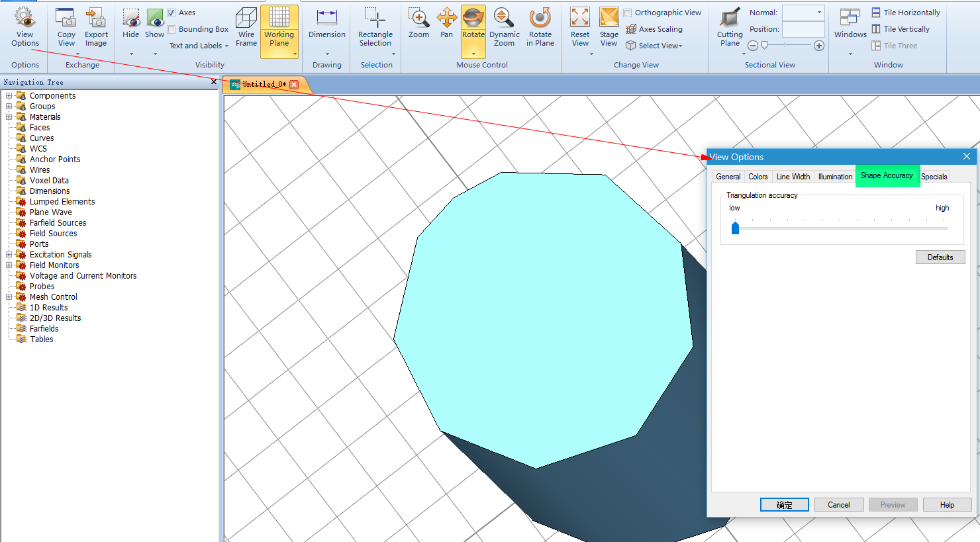This screenshot has height=542, width=980.
Task: Open Help in View Options dialog
Action: tap(948, 505)
